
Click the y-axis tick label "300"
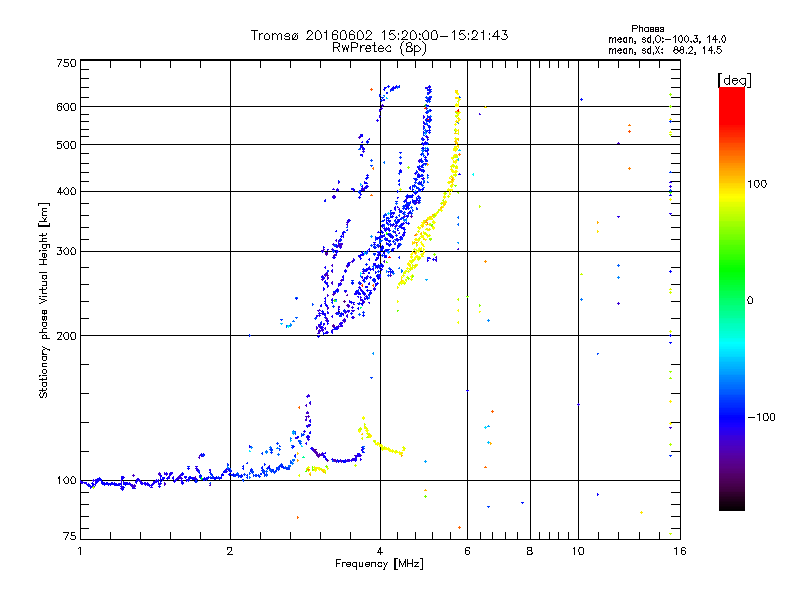(x=66, y=252)
